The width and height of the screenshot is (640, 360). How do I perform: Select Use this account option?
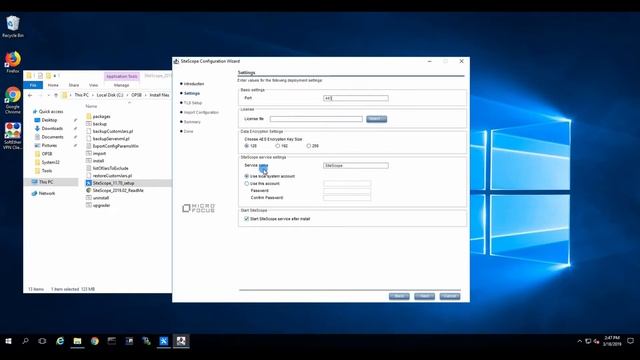[x=247, y=184]
